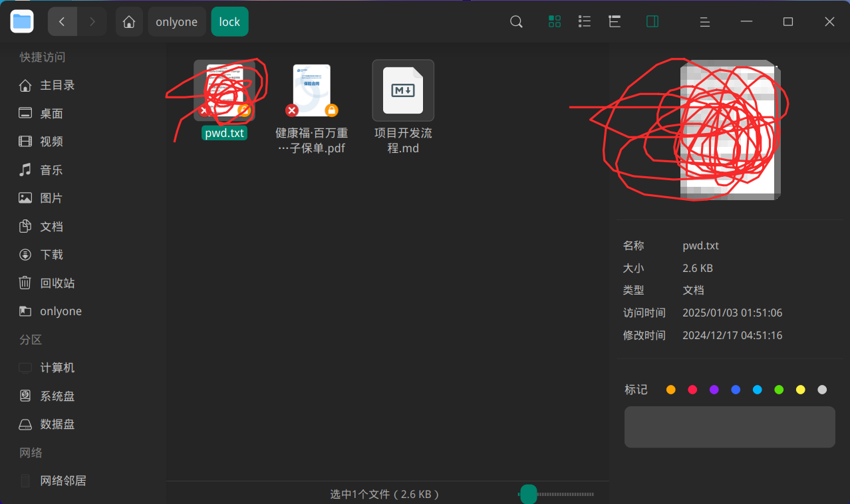Open the search magnifier icon
Viewport: 850px width, 504px height.
pyautogui.click(x=516, y=22)
